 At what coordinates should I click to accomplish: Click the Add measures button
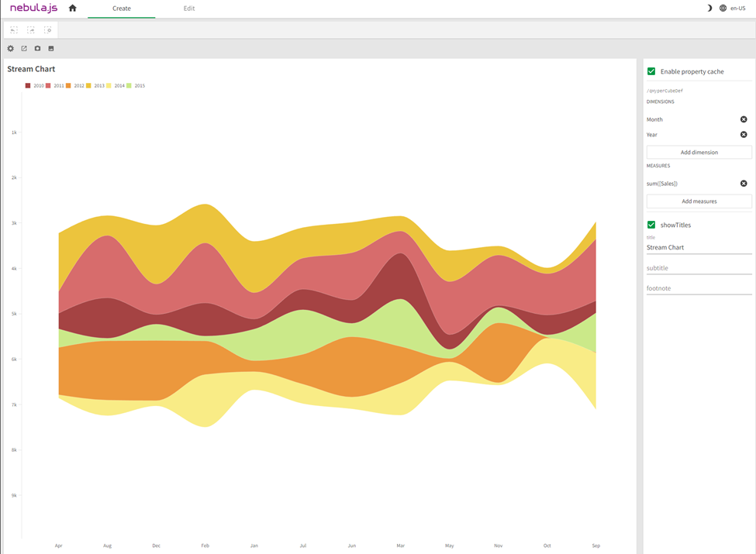[x=699, y=201]
